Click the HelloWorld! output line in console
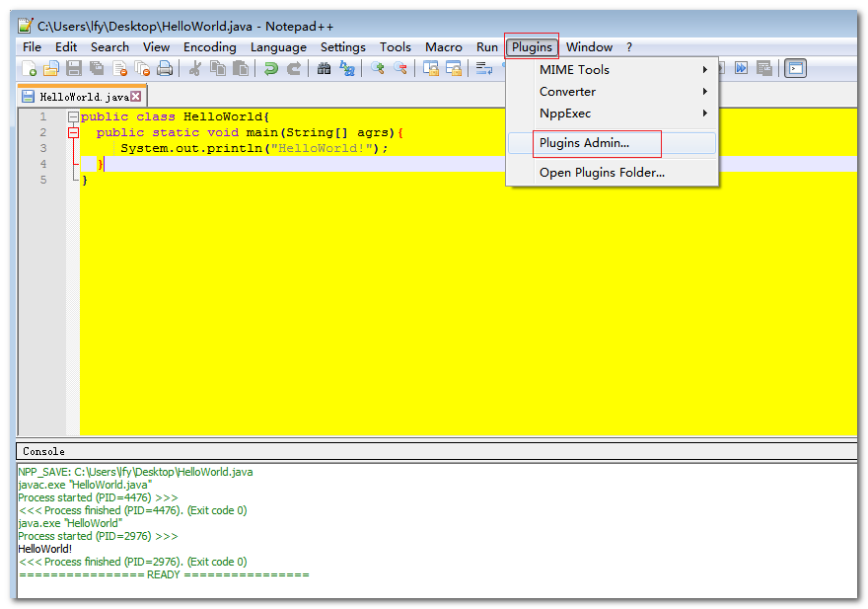Screen dimensions: 868x609 coord(44,549)
